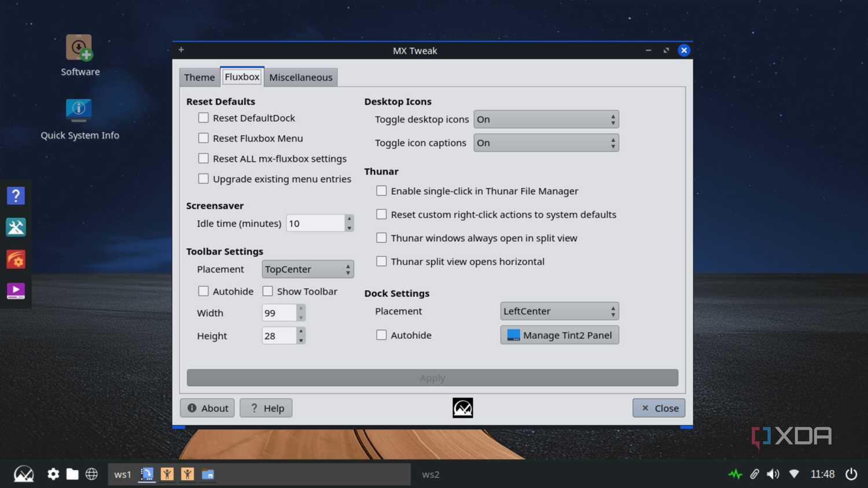Open the Toggle icon captions dropdown
The image size is (868, 488).
pyautogui.click(x=546, y=143)
